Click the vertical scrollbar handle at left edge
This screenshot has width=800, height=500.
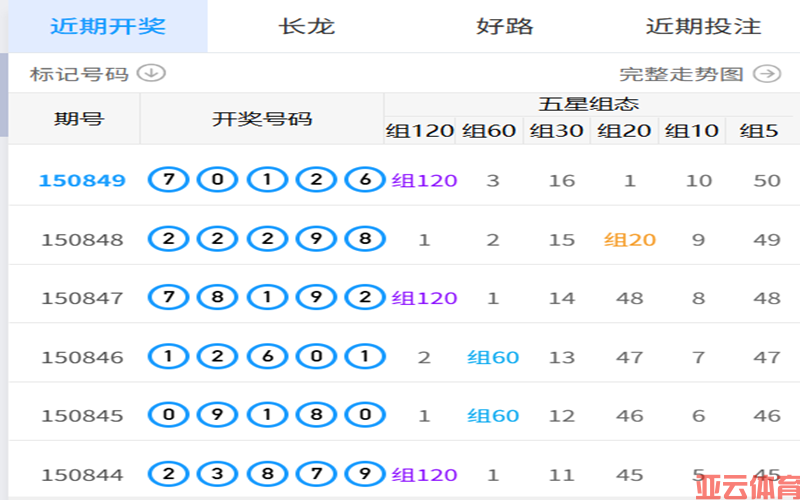(4, 94)
